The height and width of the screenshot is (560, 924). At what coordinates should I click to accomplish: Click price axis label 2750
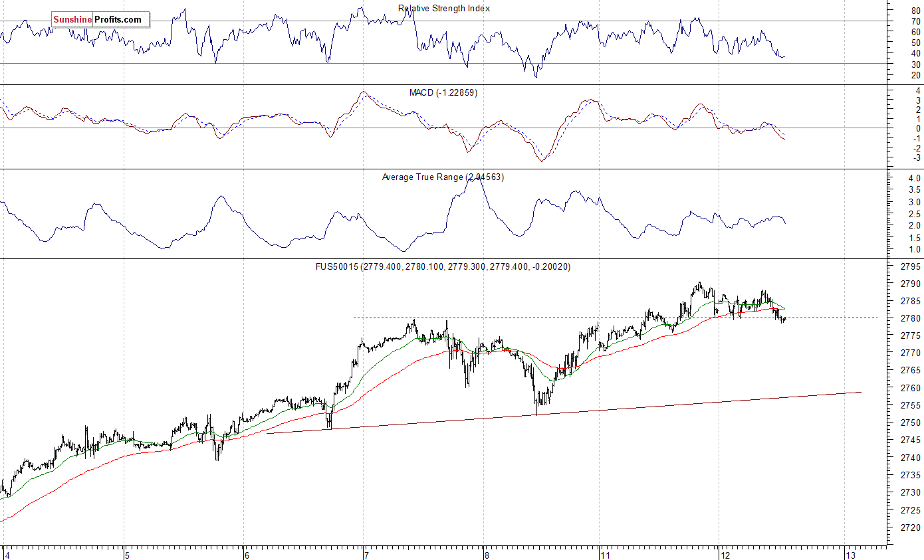click(912, 422)
